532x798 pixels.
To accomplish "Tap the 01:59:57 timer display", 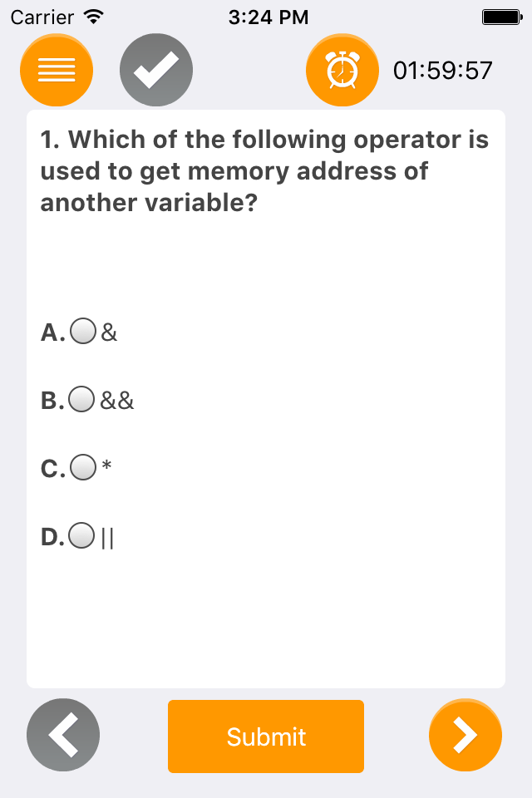I will [x=443, y=70].
